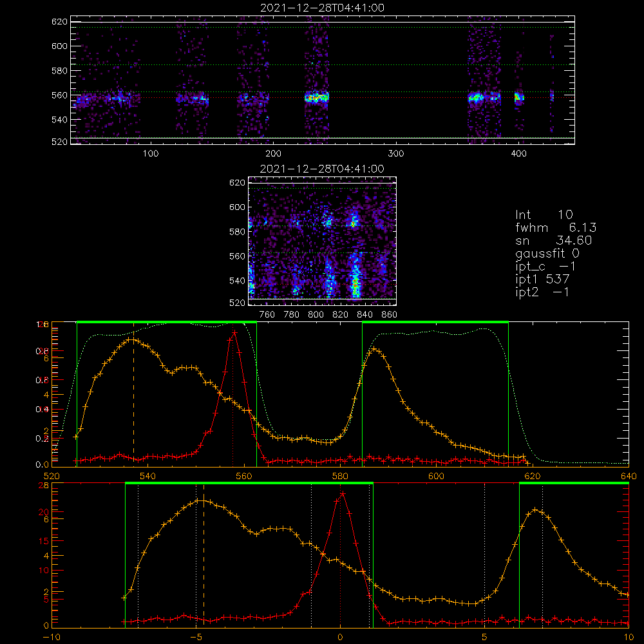
Task: Click the '840' tick label under middle image
Action: (365, 315)
